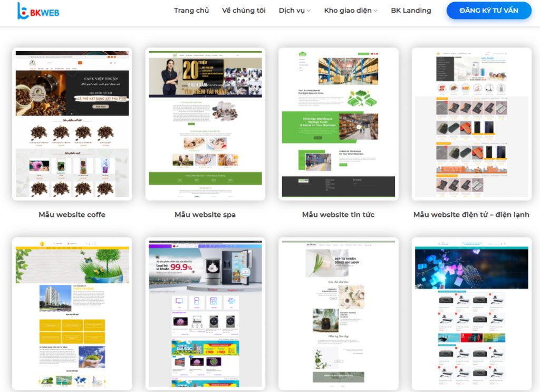Open the Cafe Việt Thuận coffee template thumbnail
Image resolution: width=540 pixels, height=392 pixels.
[72, 124]
